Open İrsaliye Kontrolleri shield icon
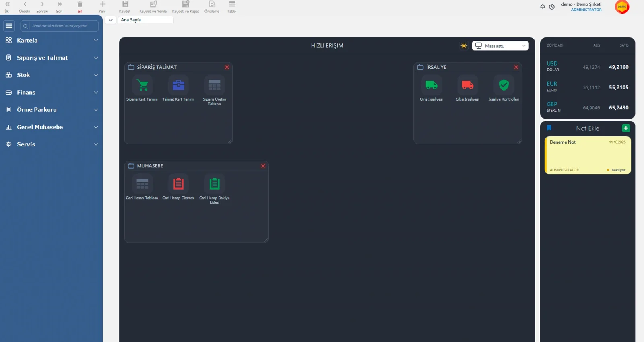644x342 pixels. (504, 85)
